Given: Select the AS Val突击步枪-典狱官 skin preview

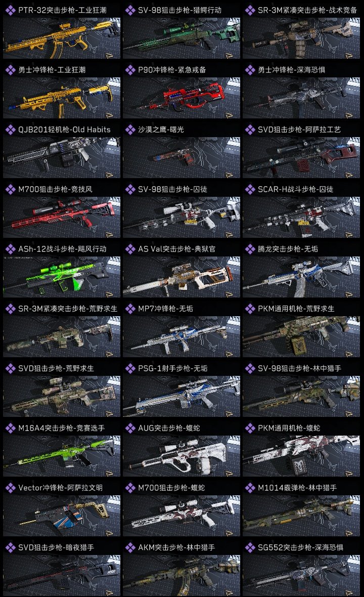Looking at the screenshot, I should [181, 277].
